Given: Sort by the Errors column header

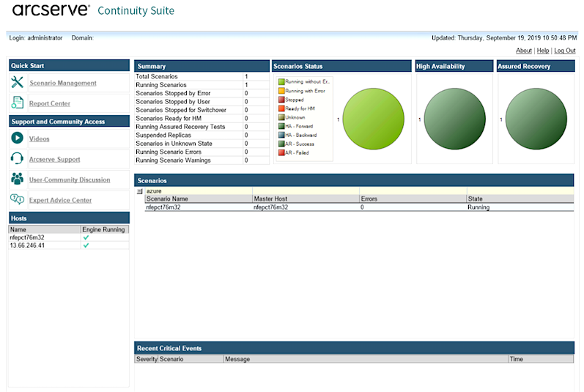Looking at the screenshot, I should pyautogui.click(x=413, y=199).
